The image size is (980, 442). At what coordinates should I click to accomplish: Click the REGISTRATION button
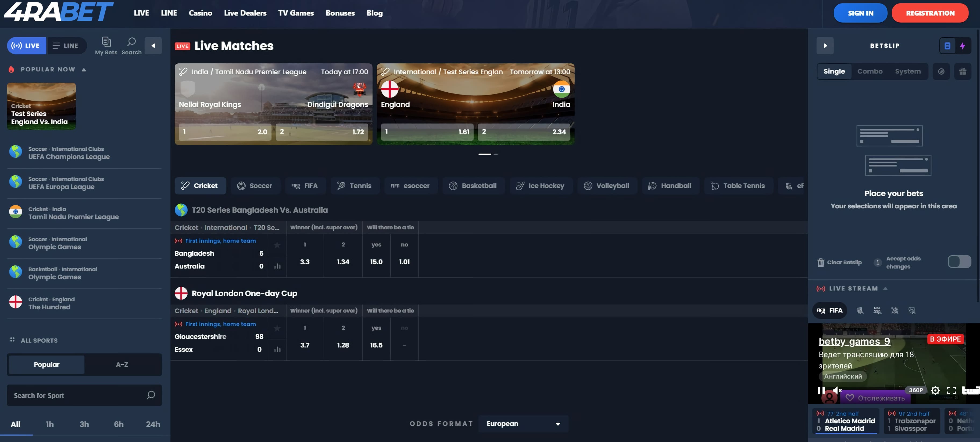click(x=931, y=13)
